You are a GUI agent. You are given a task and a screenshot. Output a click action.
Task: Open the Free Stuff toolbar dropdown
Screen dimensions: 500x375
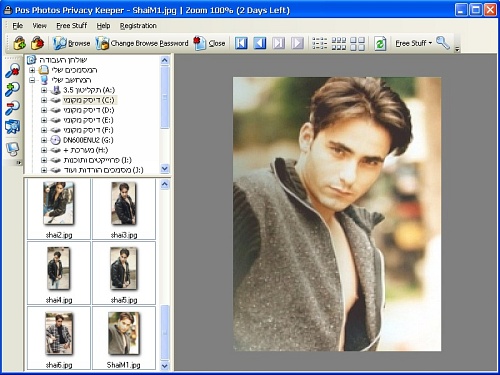(x=414, y=43)
